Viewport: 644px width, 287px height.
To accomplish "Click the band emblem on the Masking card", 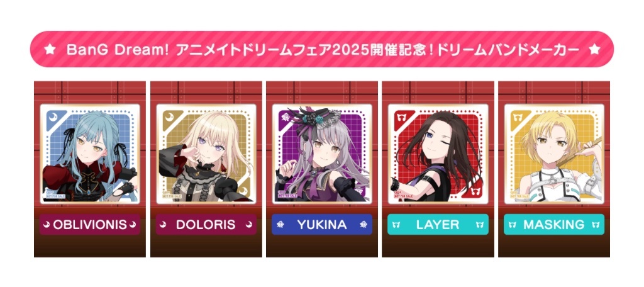I will [x=516, y=116].
